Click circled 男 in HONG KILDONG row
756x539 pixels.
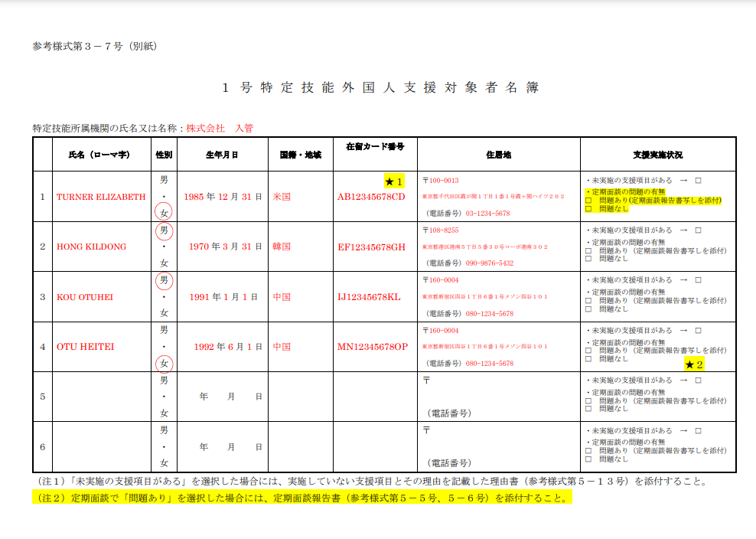tap(164, 230)
